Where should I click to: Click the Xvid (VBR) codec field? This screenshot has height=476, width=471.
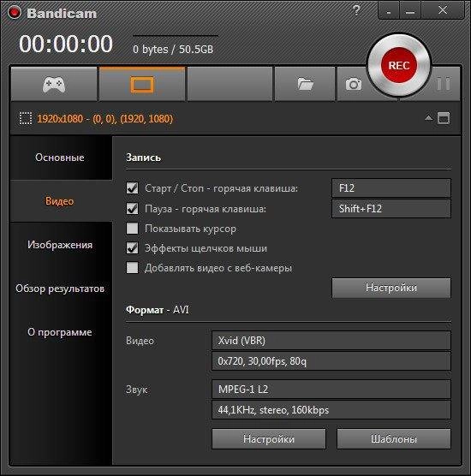331,341
